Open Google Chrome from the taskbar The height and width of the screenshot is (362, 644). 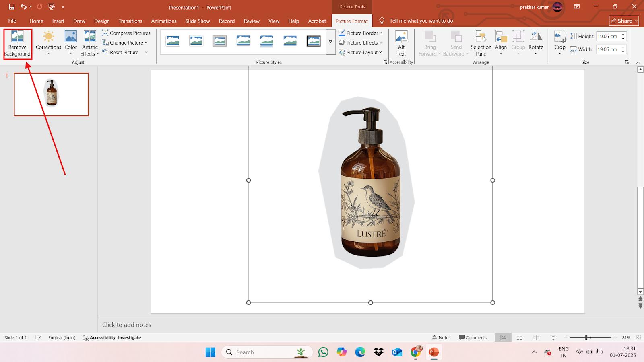(x=416, y=352)
